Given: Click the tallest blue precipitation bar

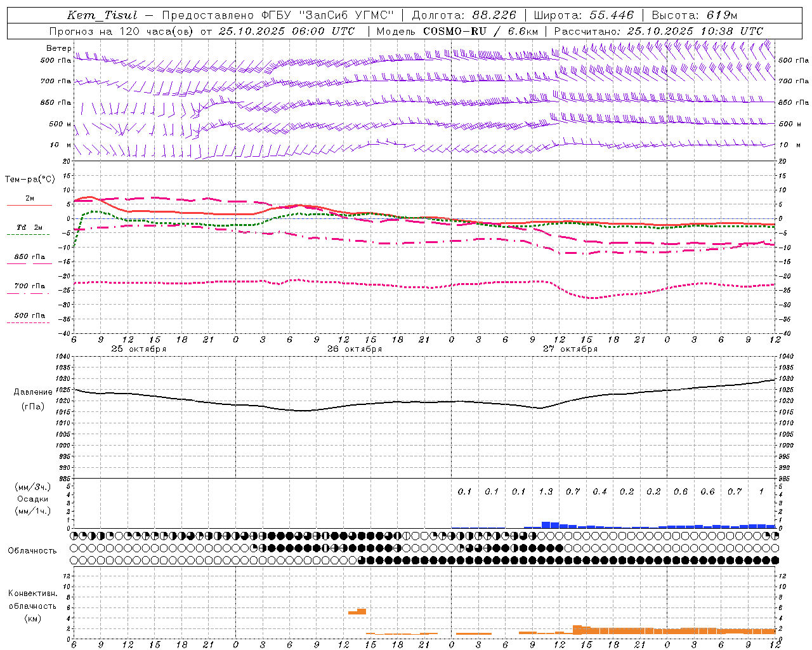Looking at the screenshot, I should [x=546, y=525].
